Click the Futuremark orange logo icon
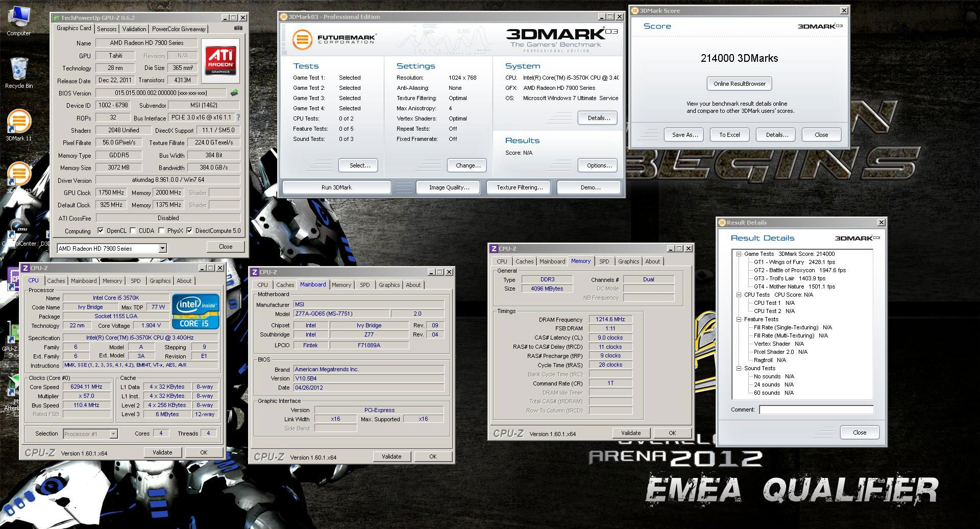The height and width of the screenshot is (529, 980). (x=302, y=40)
